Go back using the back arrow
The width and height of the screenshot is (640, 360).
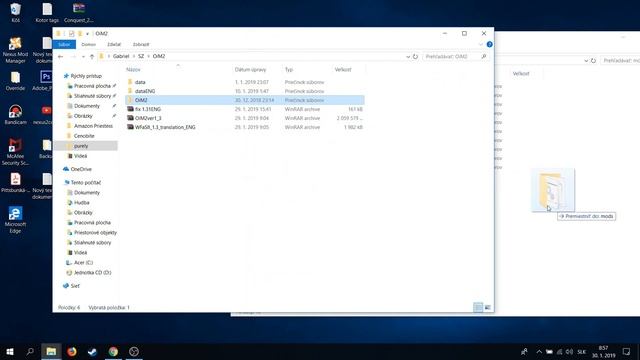(x=61, y=56)
